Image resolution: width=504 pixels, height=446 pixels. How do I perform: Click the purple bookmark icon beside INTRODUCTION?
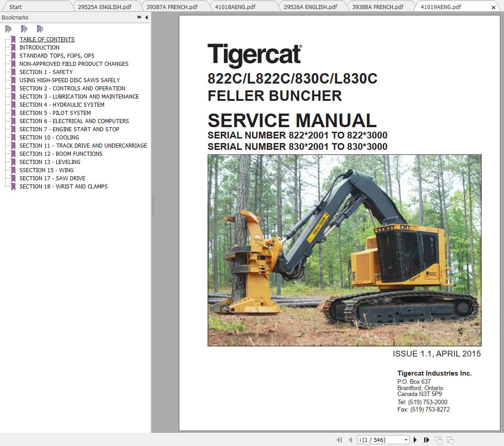(13, 48)
